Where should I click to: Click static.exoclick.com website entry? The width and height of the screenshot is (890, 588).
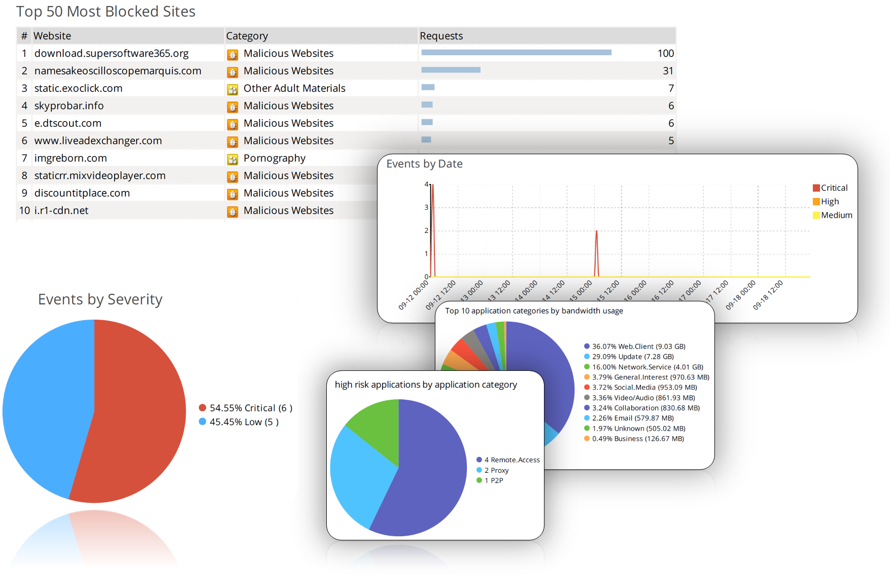coord(78,88)
